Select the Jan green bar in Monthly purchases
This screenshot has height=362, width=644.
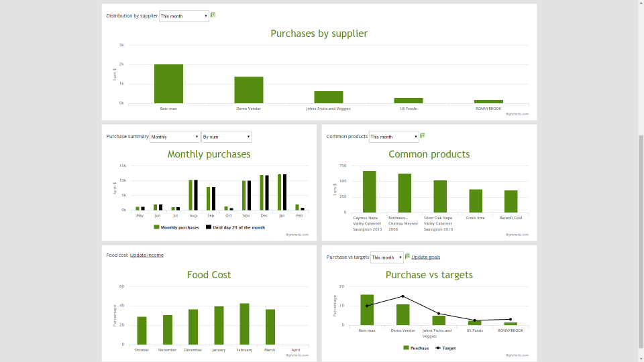[x=279, y=192]
